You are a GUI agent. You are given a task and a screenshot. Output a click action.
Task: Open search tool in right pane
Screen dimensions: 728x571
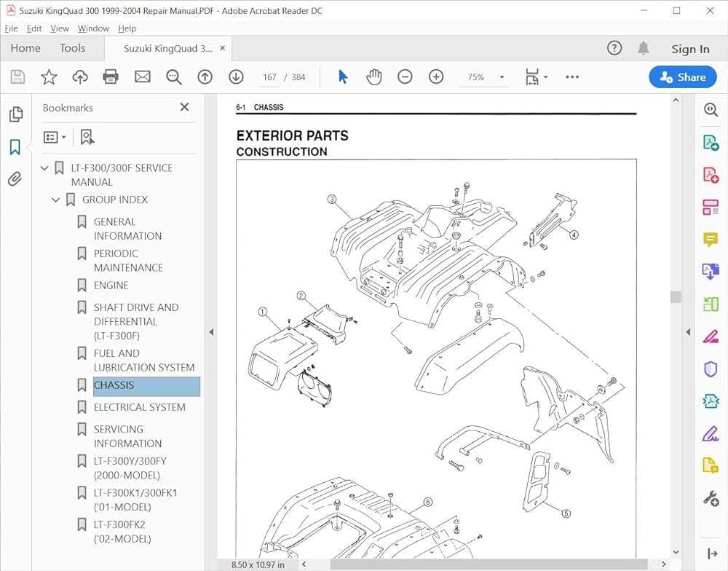point(711,110)
